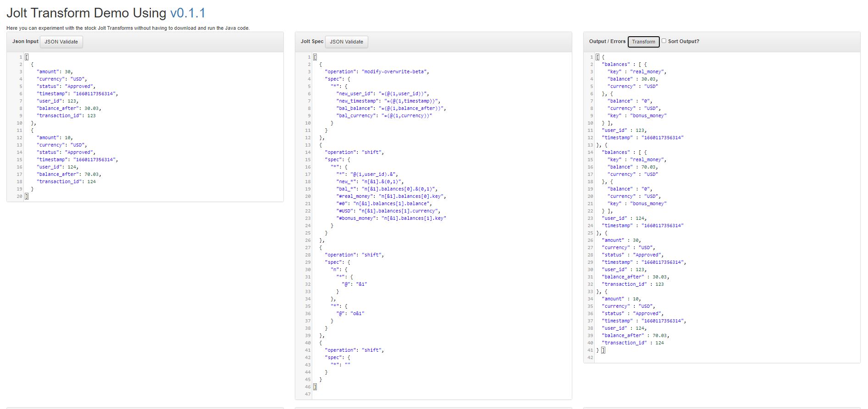Click the experiment description sentence below heading
This screenshot has height=409, width=868.
pos(128,28)
